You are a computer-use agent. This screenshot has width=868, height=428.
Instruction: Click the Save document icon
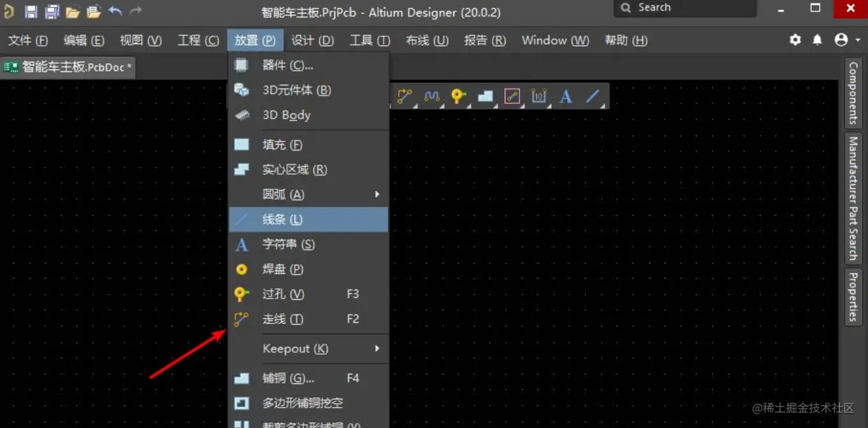[30, 10]
